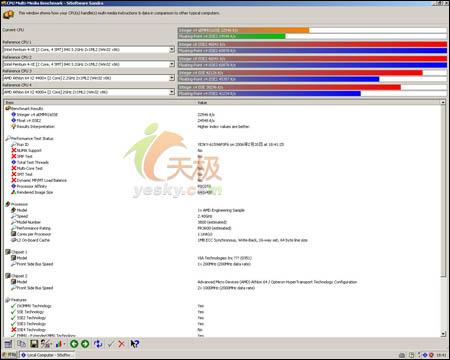The height and width of the screenshot is (360, 450).
Task: Click the green forward arrow button
Action: tap(85, 344)
